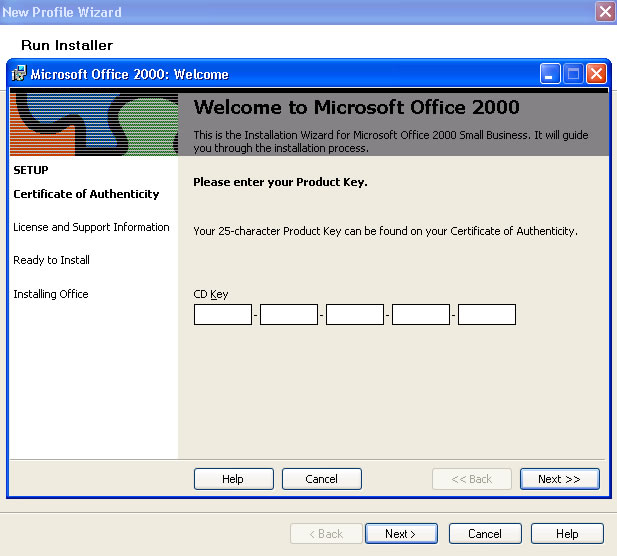Open Help in the New Profile Wizard

point(567,534)
